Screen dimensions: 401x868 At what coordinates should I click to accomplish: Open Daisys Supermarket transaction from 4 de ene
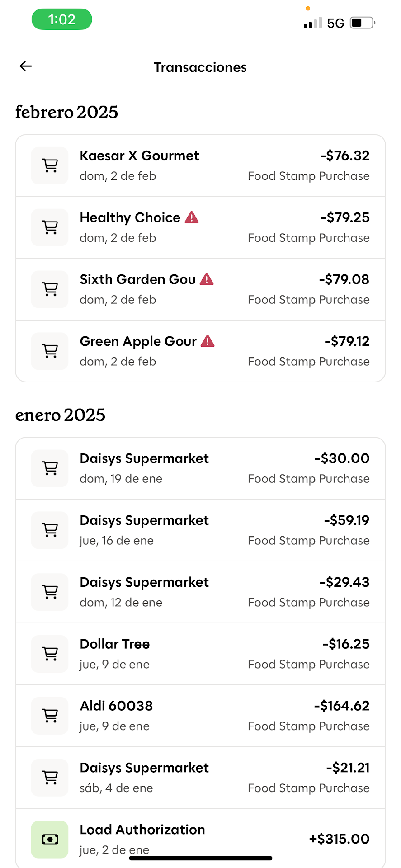(200, 778)
